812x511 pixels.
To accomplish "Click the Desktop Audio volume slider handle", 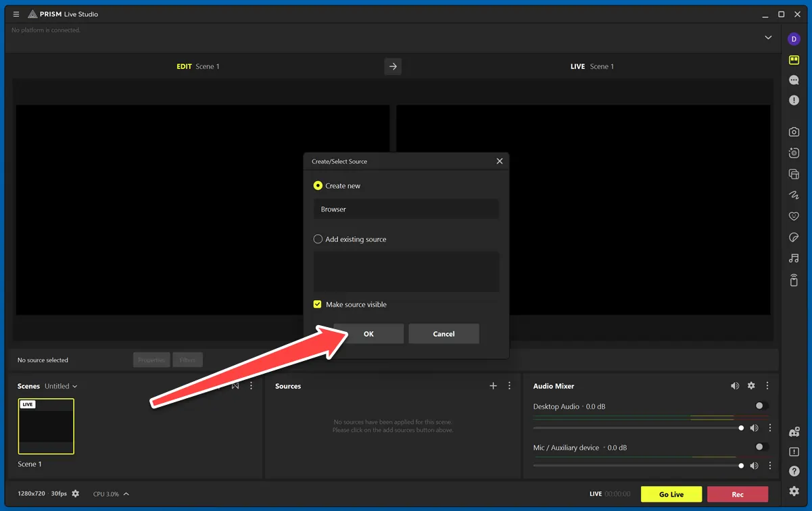I will click(741, 428).
